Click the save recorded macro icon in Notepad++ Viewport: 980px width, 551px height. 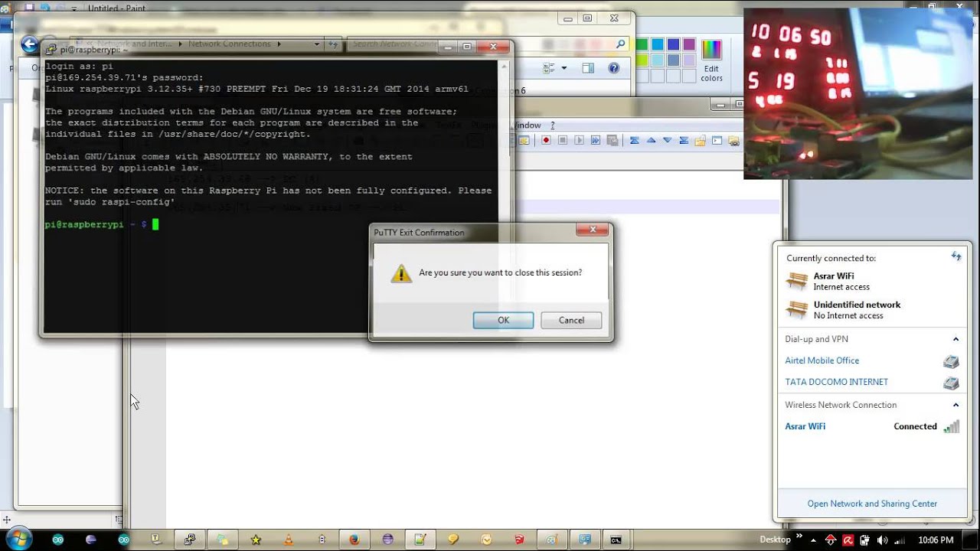coord(612,140)
